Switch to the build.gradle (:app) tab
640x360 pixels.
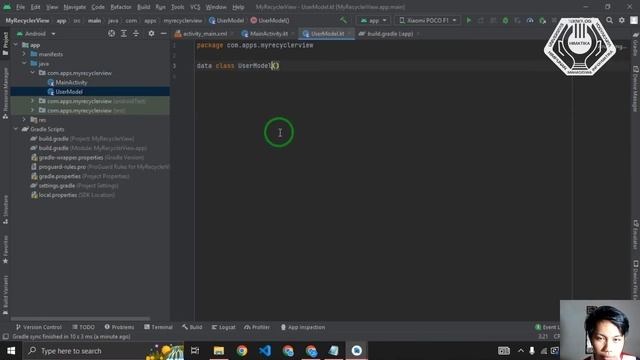[x=389, y=34]
